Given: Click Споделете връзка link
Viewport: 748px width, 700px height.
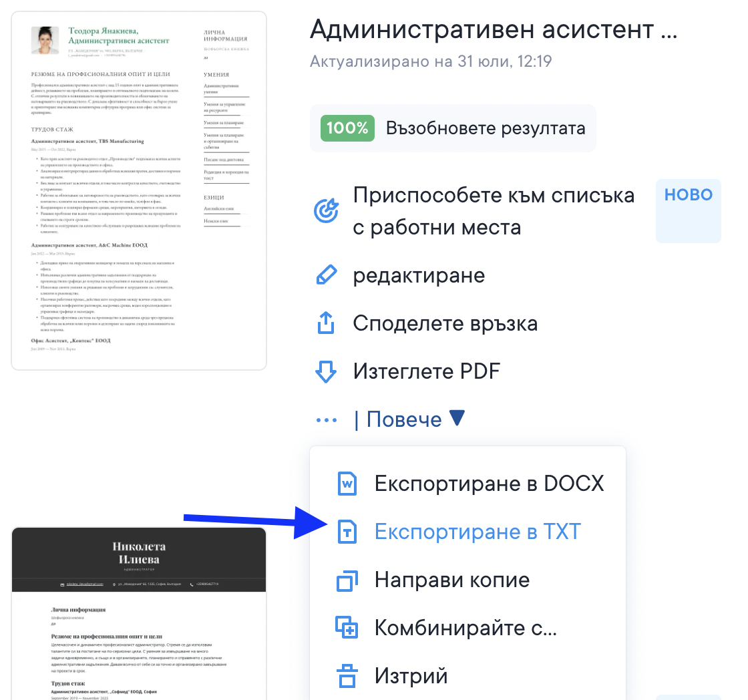Looking at the screenshot, I should click(445, 324).
